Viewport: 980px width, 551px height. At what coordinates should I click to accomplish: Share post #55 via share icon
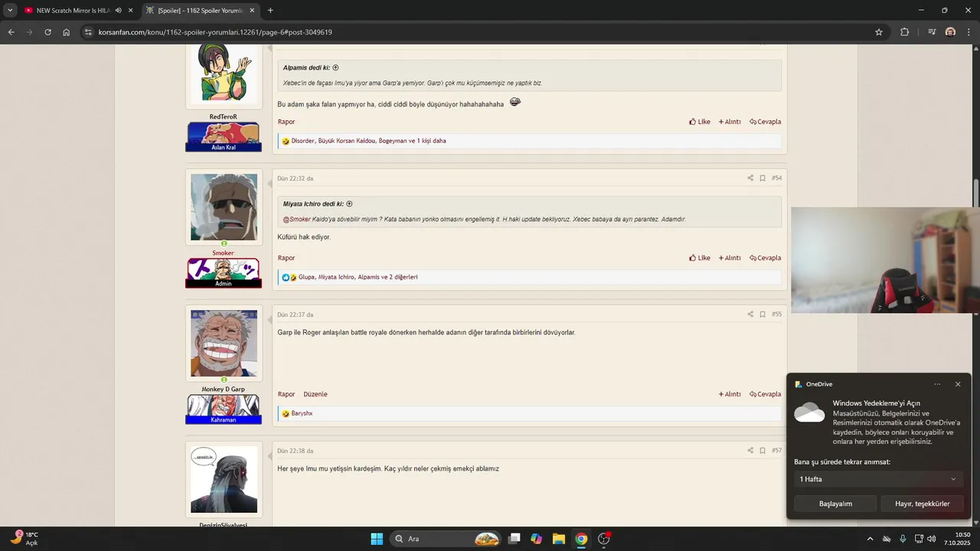click(x=750, y=315)
